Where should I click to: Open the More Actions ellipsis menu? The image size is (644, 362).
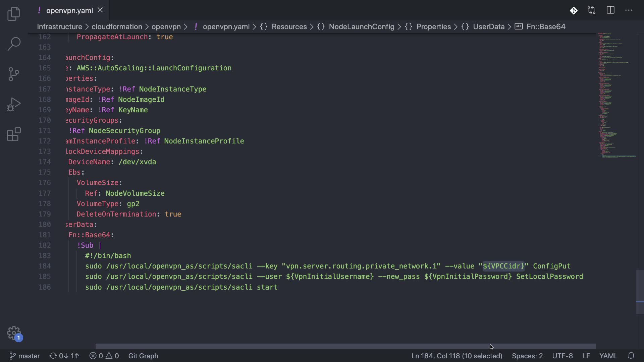tap(629, 10)
